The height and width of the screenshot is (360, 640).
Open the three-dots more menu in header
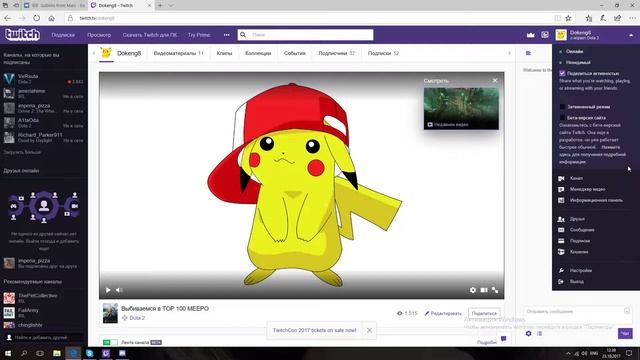[227, 35]
